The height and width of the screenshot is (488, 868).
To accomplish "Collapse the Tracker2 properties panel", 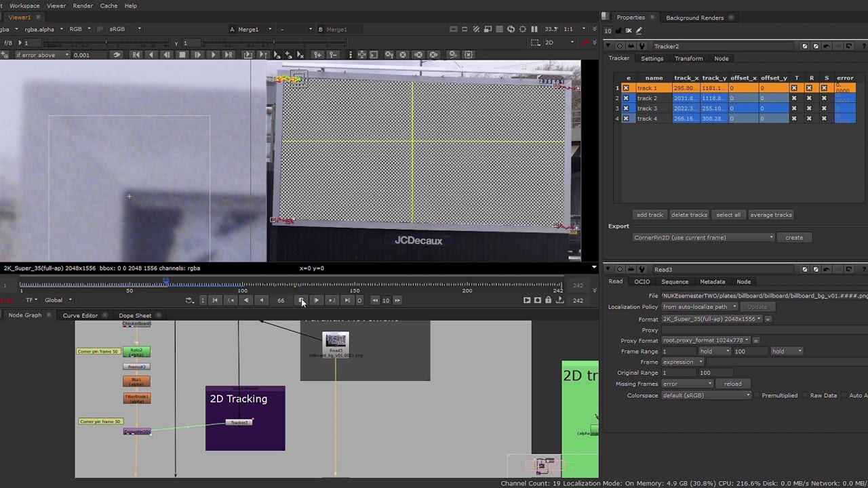I will click(x=608, y=46).
